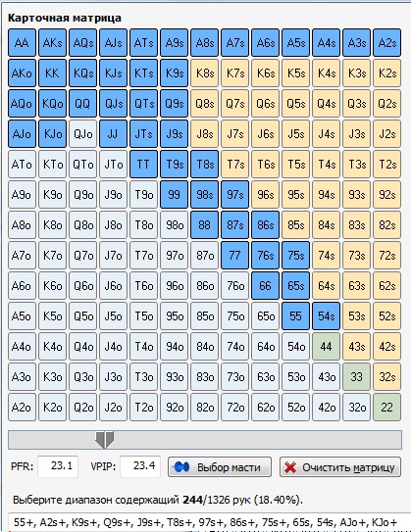Select the 76o hand cell

click(234, 286)
